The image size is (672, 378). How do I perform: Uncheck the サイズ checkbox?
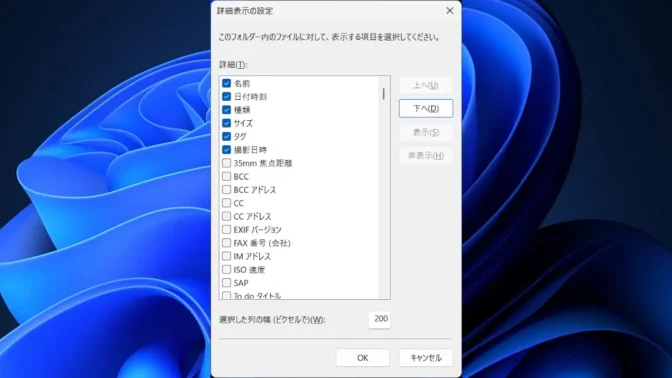(x=226, y=123)
